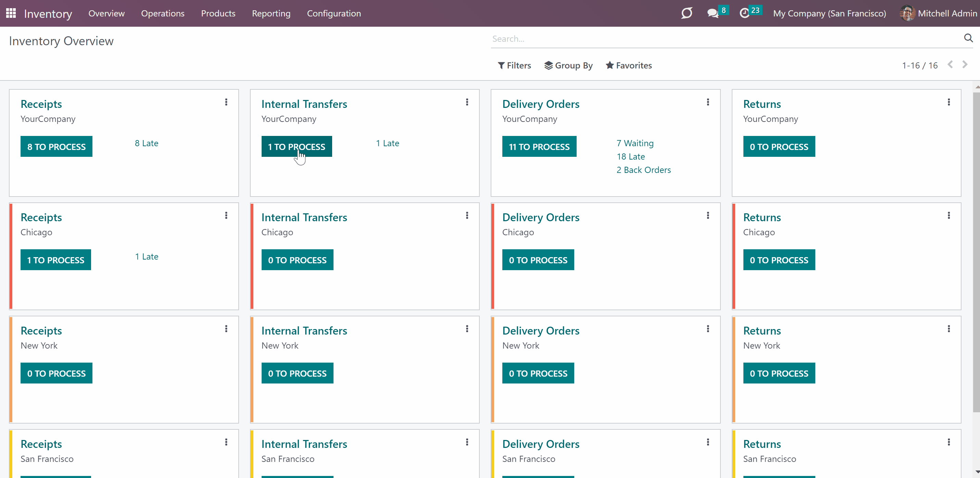Click 0 TO PROCESS on Internal Transfers Chicago
Screen dimensions: 980x478
[298, 260]
